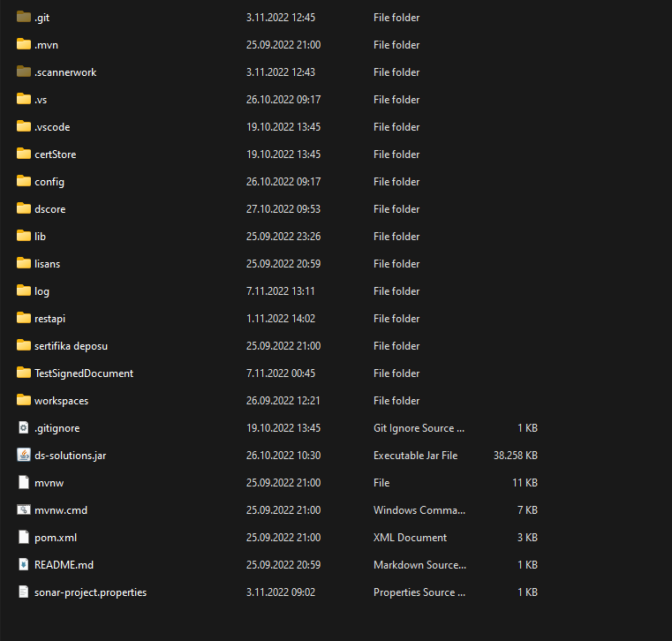The image size is (672, 641).
Task: Select the .scannerwork folder icon
Action: point(24,72)
